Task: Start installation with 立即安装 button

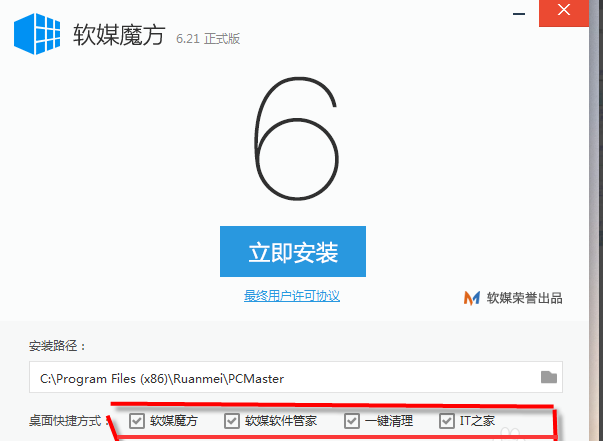Action: click(x=292, y=250)
